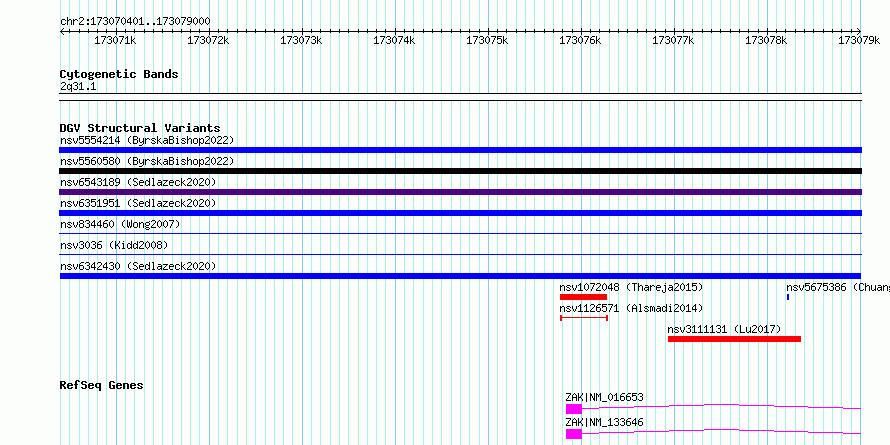Open nsv1072048 (Thareja2015) label
The height and width of the screenshot is (445, 890).
tap(631, 287)
